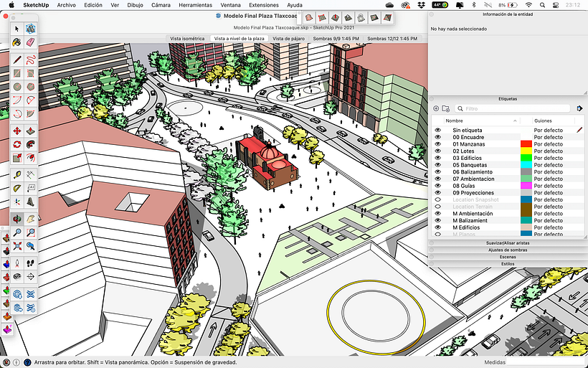The height and width of the screenshot is (368, 588).
Task: Hide the M Edificios tag
Action: coord(437,227)
